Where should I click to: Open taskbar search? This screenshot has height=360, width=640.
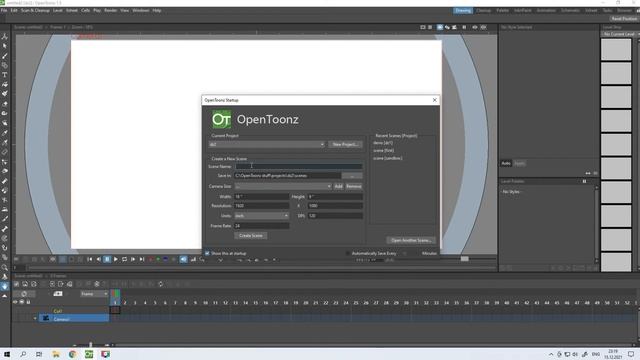pos(23,354)
